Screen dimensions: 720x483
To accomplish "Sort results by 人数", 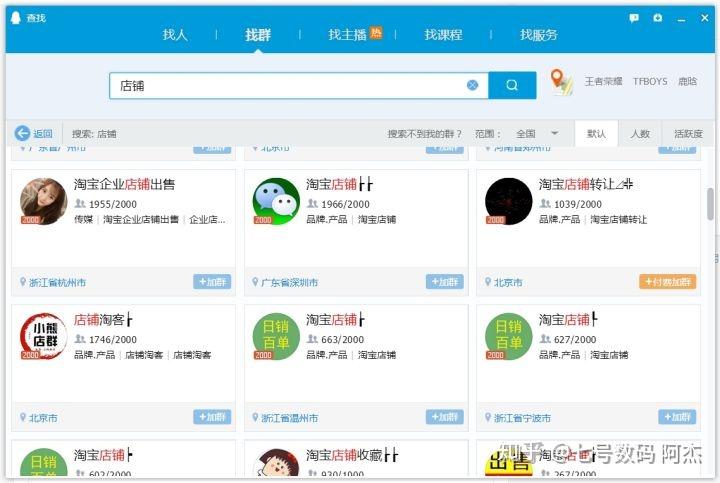I will click(640, 134).
